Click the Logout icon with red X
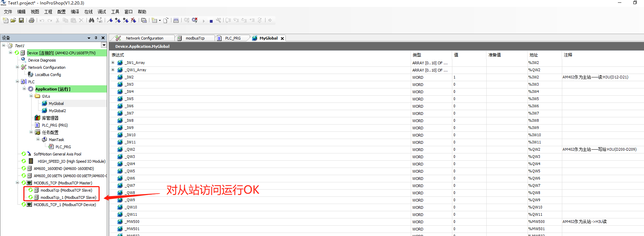Image resolution: width=644 pixels, height=236 pixels. pos(195,20)
